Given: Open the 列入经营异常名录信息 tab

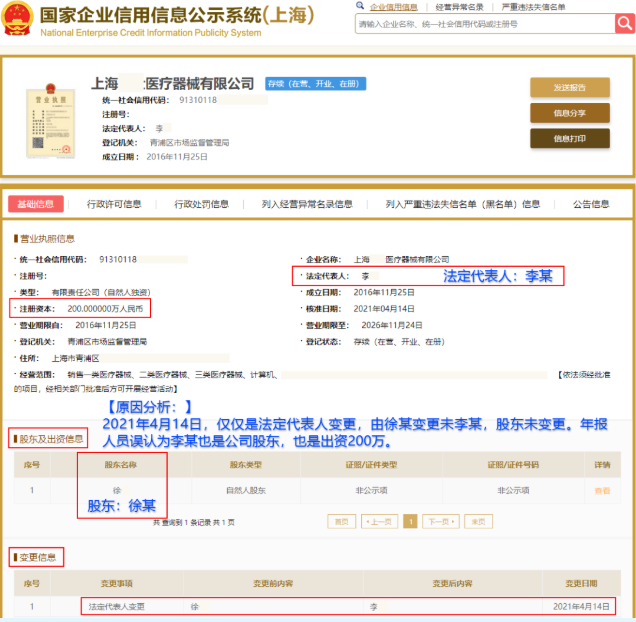Looking at the screenshot, I should click(307, 204).
